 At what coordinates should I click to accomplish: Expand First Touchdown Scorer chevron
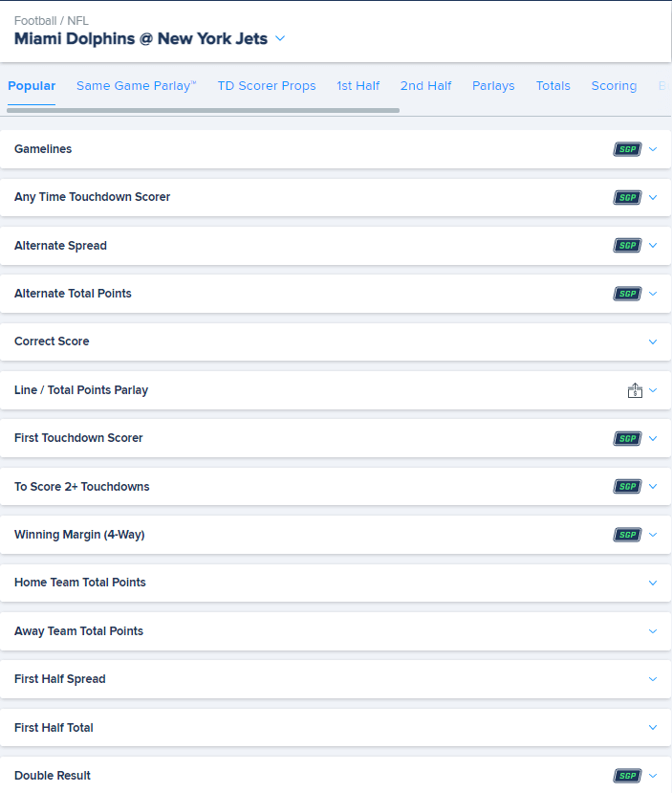click(x=653, y=438)
